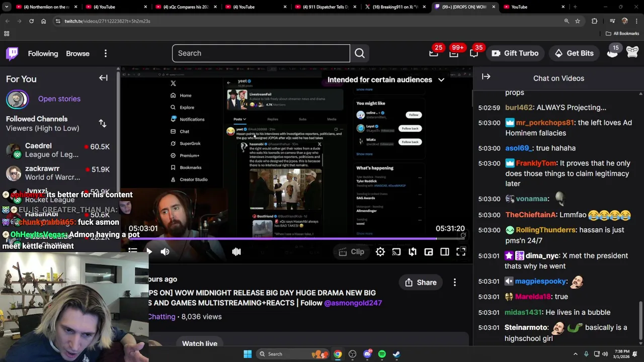Click the stories avatar ring
Image resolution: width=644 pixels, height=362 pixels.
click(x=17, y=99)
